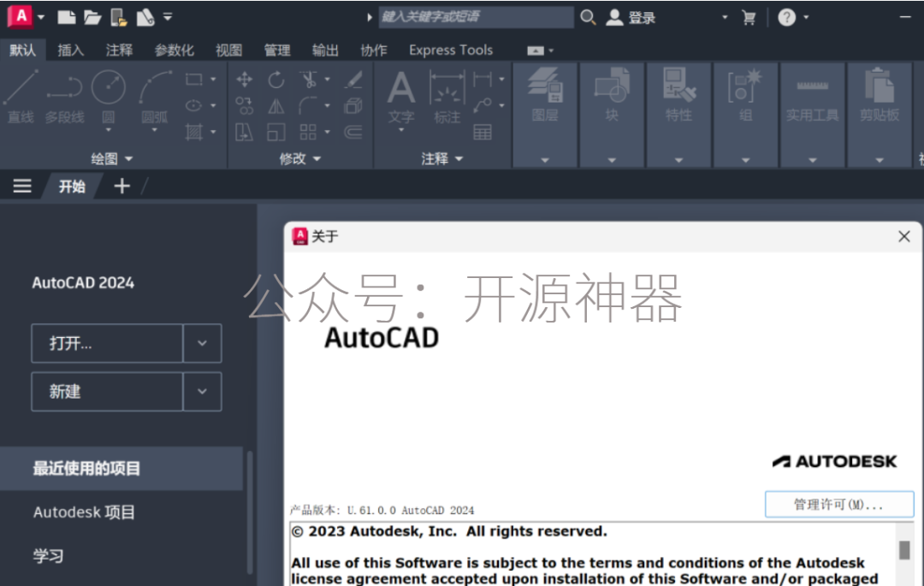924x586 pixels.
Task: Open the Layers (图层) panel
Action: click(x=544, y=115)
